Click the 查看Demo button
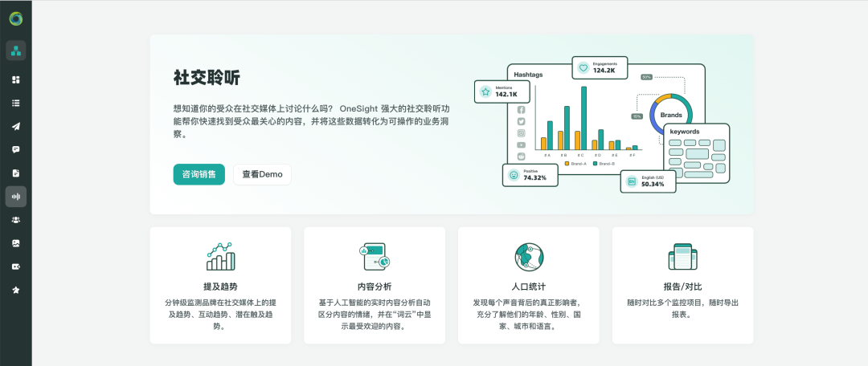Screen dimensions: 868x366 [262, 174]
